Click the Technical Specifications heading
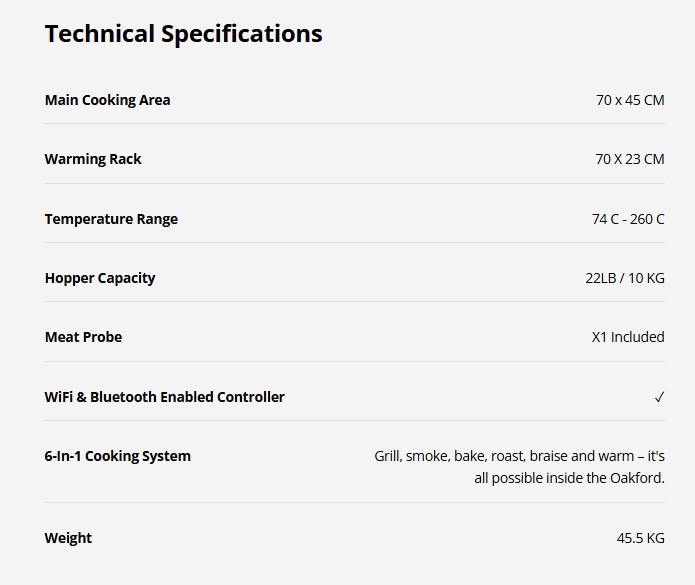This screenshot has width=695, height=585. (184, 34)
